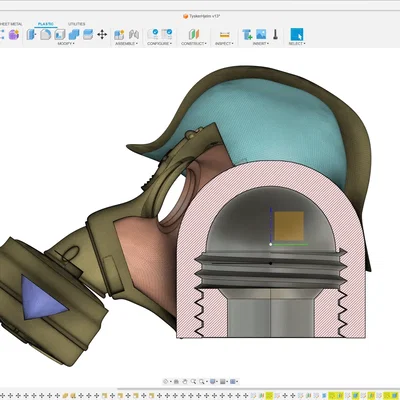400x400 pixels.
Task: Click the Construct plane icon
Action: click(194, 34)
